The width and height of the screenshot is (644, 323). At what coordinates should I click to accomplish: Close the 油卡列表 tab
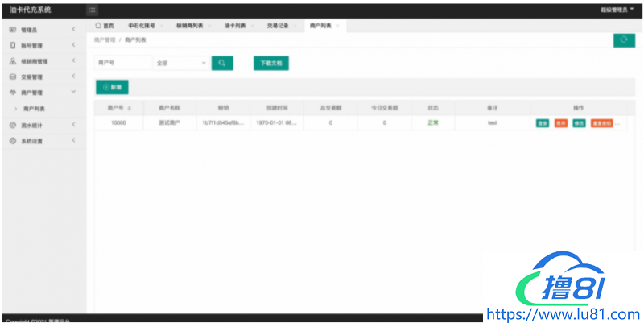(x=254, y=26)
